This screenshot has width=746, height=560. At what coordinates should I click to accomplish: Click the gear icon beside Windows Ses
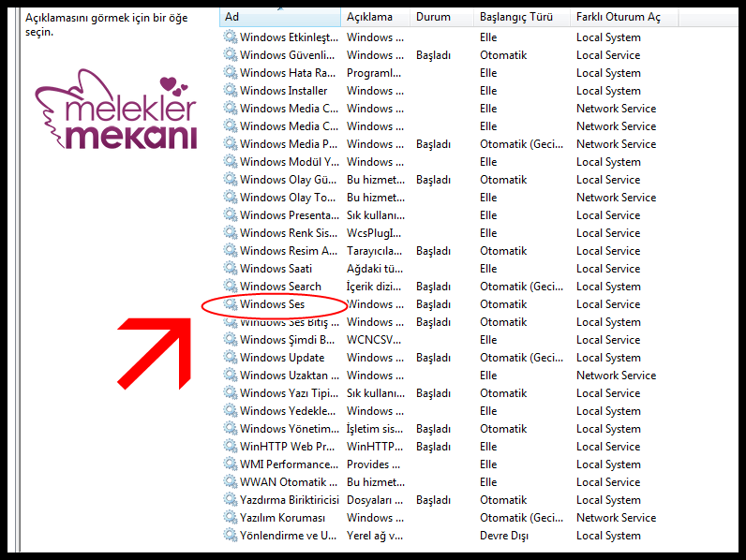pos(231,304)
